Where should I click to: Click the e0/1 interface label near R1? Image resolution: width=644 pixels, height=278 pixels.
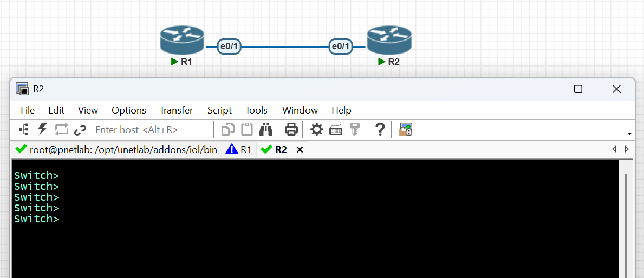pyautogui.click(x=229, y=47)
